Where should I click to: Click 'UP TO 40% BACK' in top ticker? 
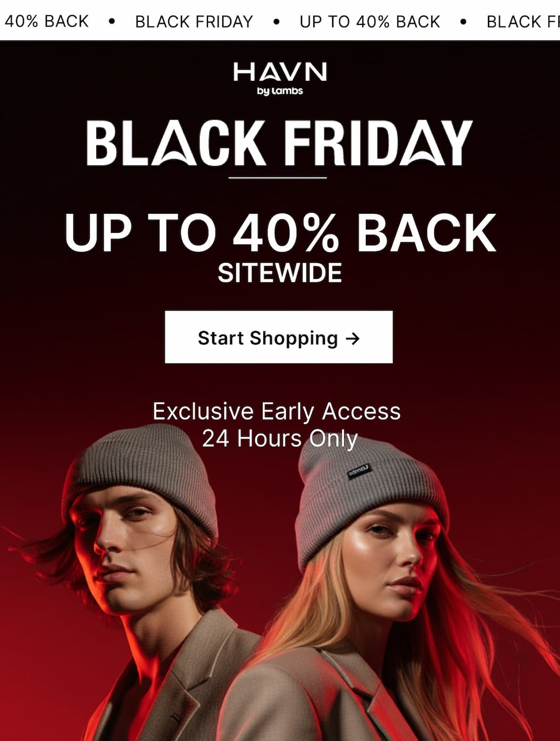tap(370, 22)
